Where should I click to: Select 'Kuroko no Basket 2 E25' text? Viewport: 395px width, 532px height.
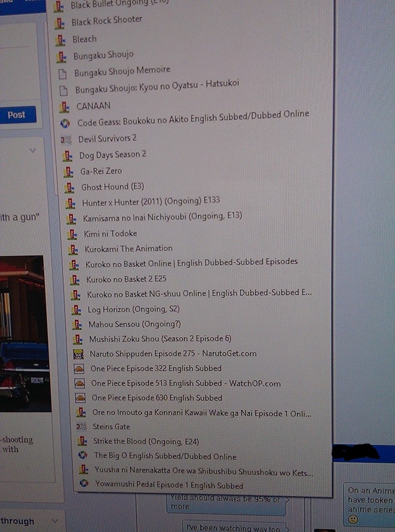click(126, 279)
